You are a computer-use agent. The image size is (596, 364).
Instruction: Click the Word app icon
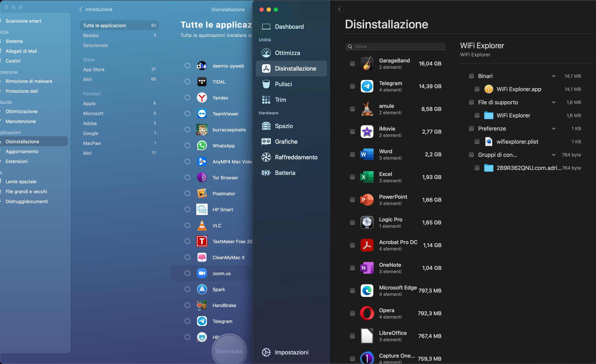(367, 154)
